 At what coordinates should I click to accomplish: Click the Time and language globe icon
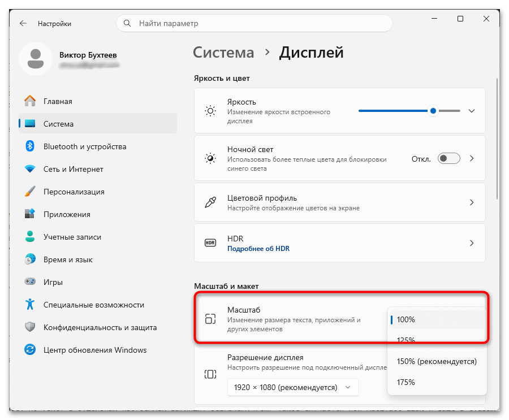click(30, 259)
